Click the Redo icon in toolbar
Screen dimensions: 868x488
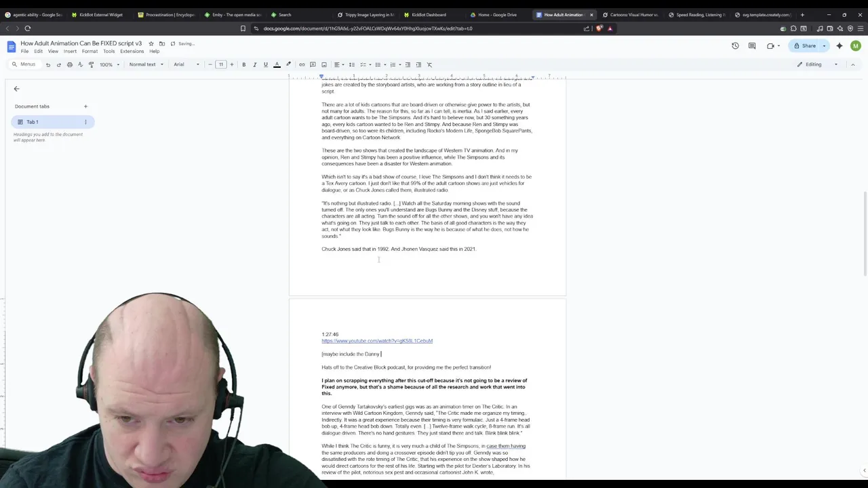58,64
